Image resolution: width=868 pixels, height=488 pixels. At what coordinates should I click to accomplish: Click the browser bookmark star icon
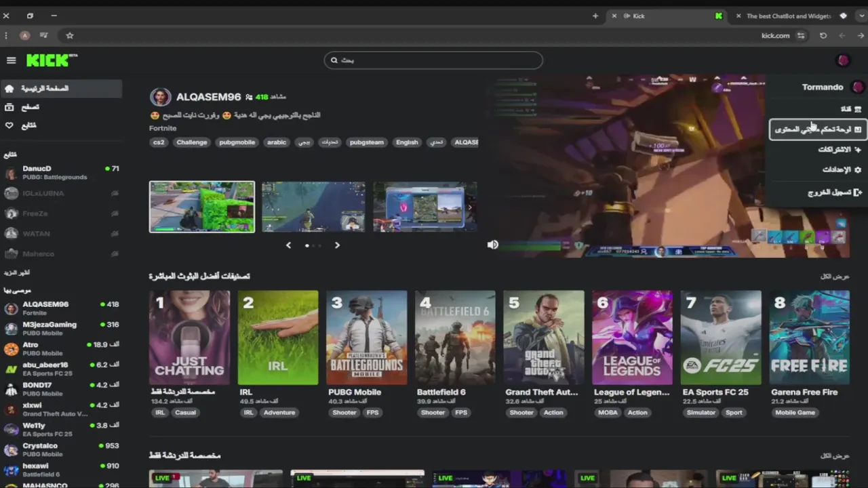click(x=69, y=35)
